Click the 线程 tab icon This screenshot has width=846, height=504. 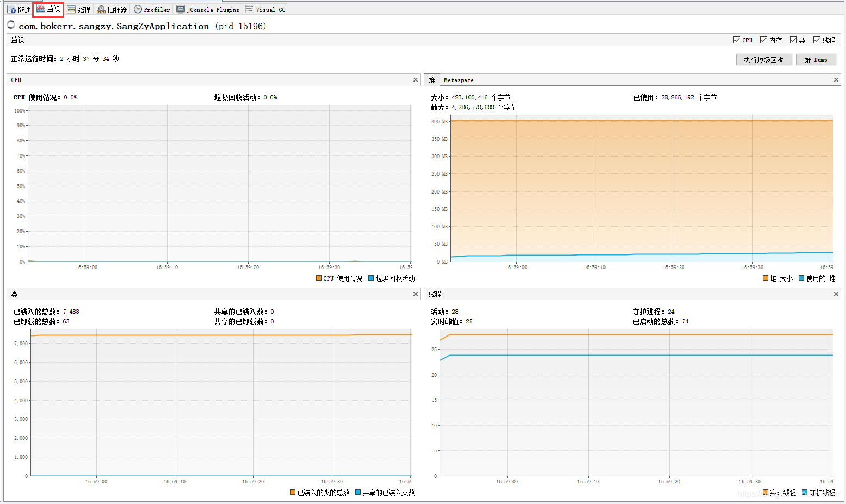tap(71, 9)
